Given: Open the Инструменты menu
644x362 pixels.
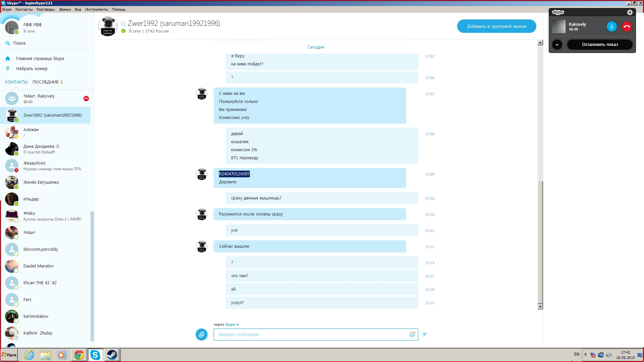Looking at the screenshot, I should click(97, 9).
